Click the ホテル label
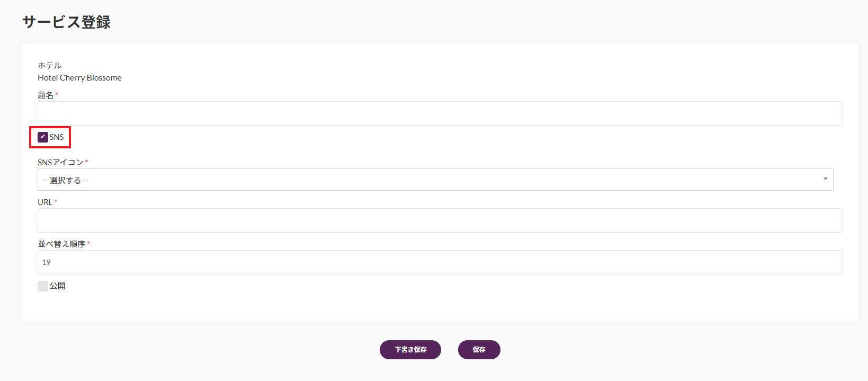The image size is (868, 381). click(x=49, y=66)
